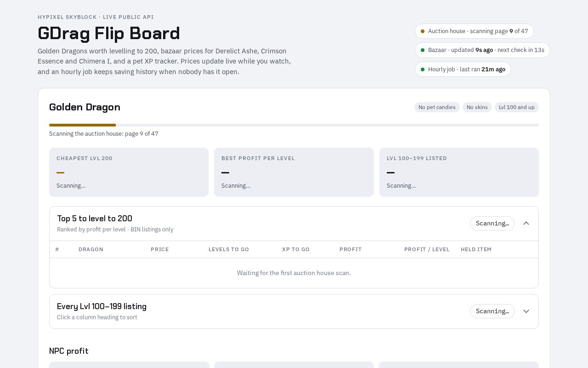Click the No pet candies filter chip
588x368 pixels.
pyautogui.click(x=437, y=107)
